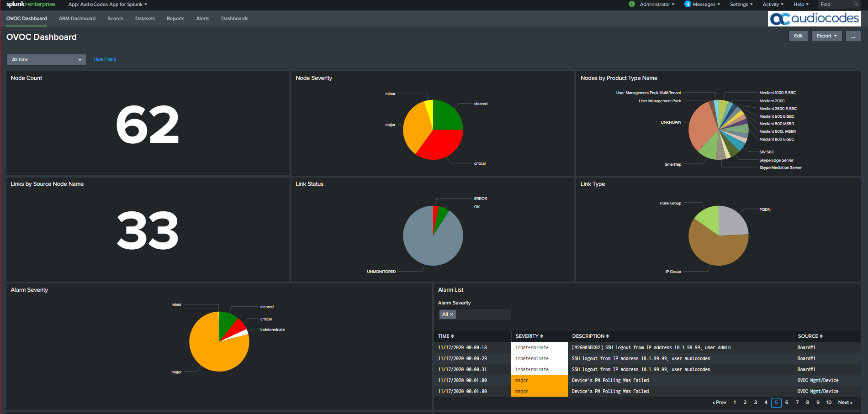This screenshot has height=414, width=868.
Task: Open the Messages badge with count 4
Action: pos(688,4)
